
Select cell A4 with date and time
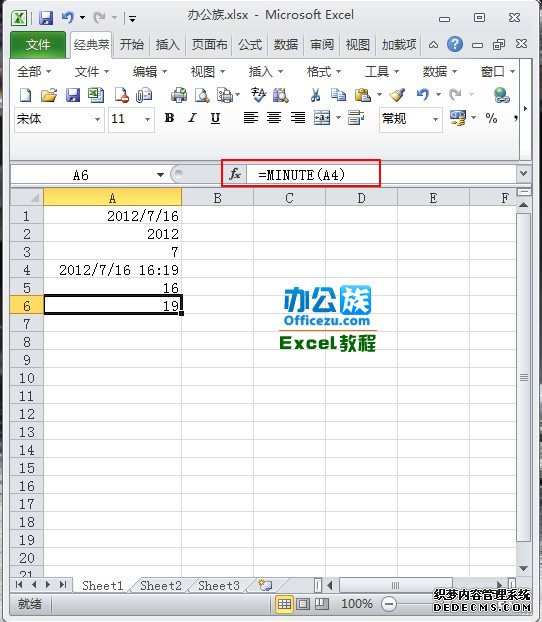(112, 270)
